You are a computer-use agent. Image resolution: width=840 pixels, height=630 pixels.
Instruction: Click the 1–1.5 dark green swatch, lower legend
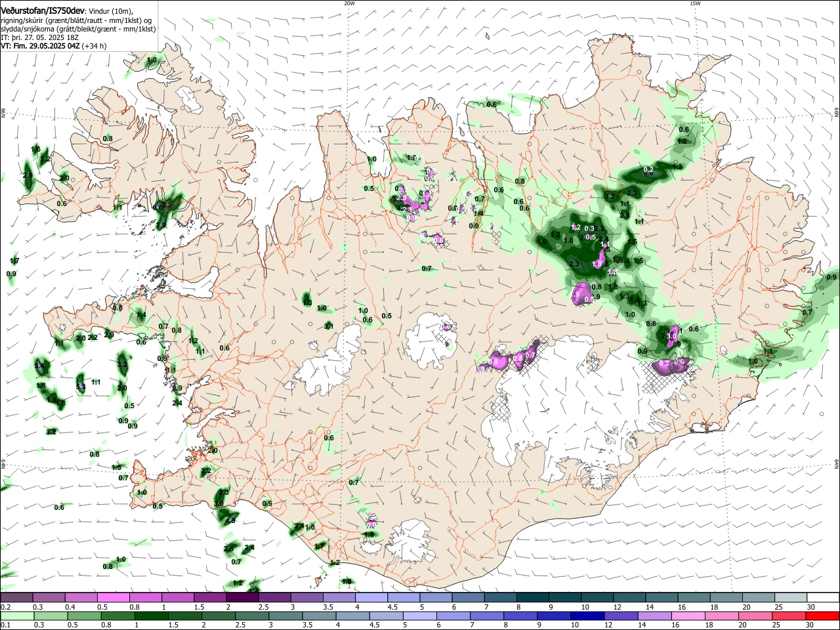[x=151, y=616]
